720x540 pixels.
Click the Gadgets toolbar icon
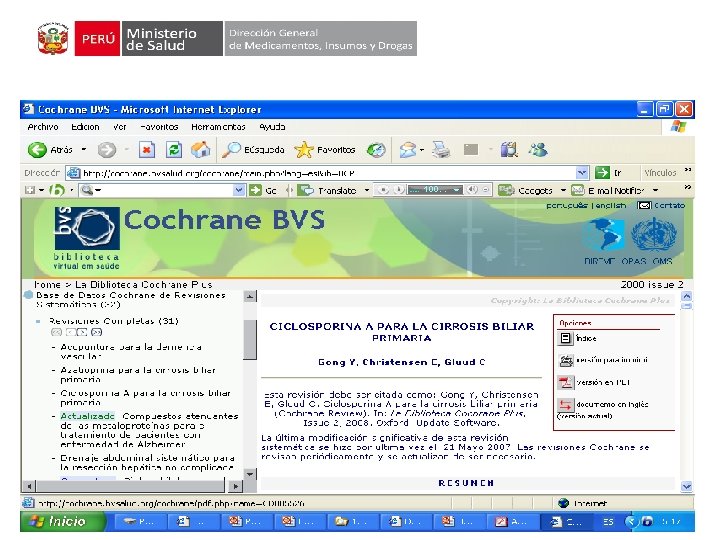[x=506, y=190]
